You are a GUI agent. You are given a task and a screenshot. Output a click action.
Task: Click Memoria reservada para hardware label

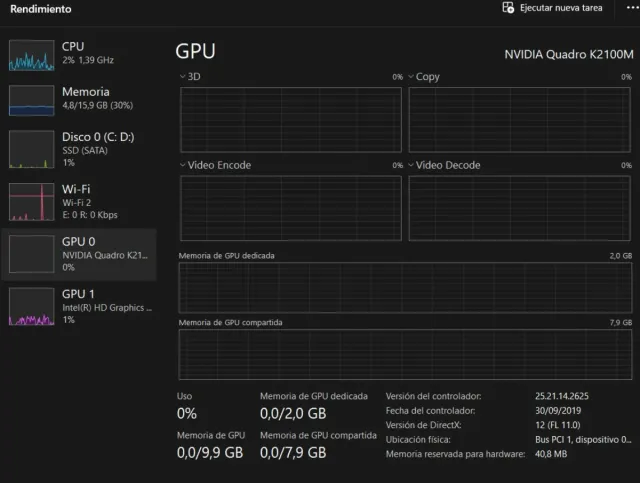click(x=455, y=454)
